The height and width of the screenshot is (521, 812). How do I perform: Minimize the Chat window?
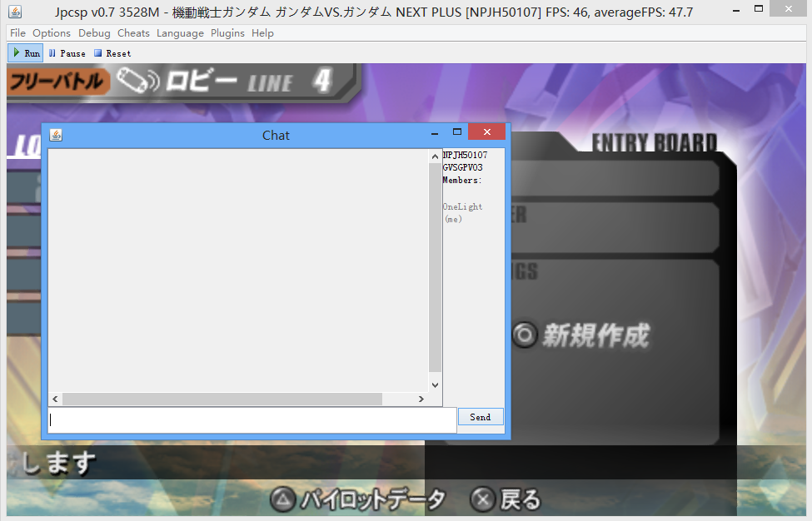(435, 133)
